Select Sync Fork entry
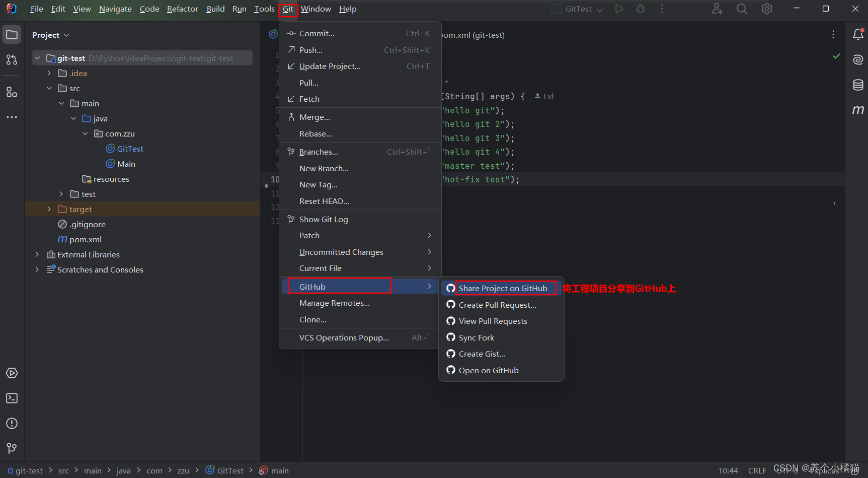 point(502,337)
